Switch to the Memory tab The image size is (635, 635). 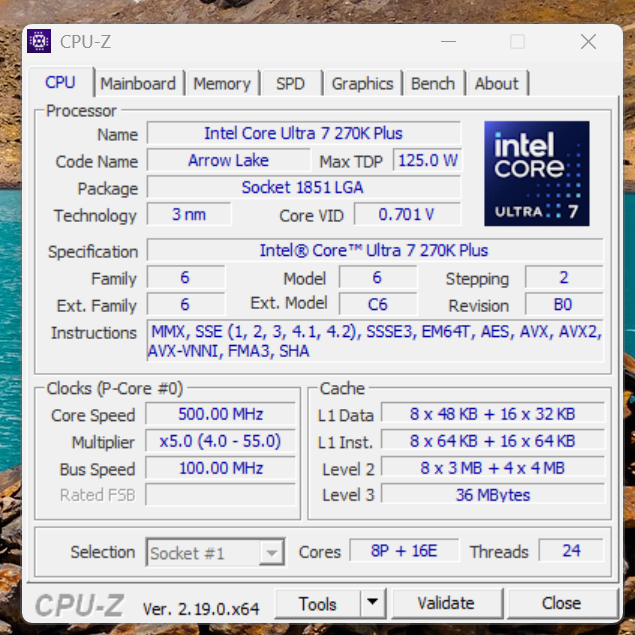point(222,83)
